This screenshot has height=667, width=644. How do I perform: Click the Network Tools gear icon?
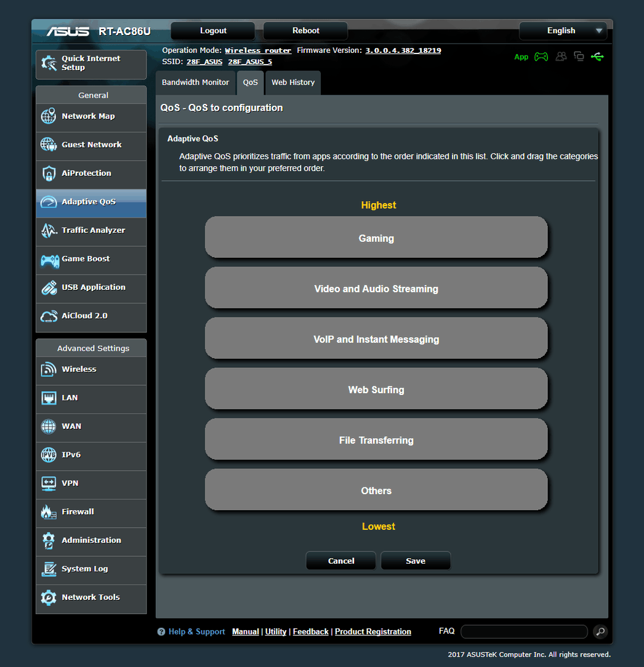point(49,597)
